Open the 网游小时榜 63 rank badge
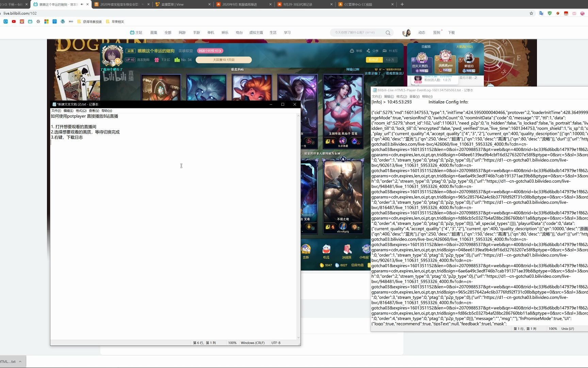Image resolution: width=588 pixels, height=368 pixels. [210, 51]
